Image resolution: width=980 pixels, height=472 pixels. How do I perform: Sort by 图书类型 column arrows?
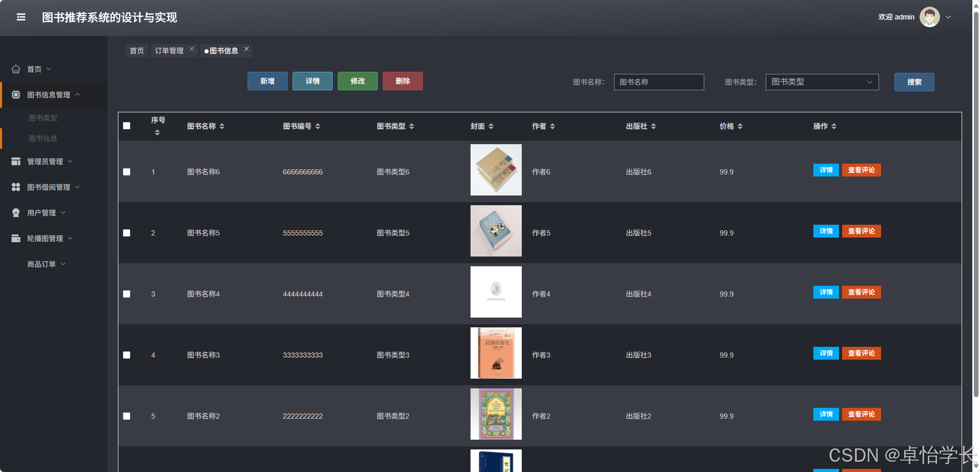coord(412,126)
